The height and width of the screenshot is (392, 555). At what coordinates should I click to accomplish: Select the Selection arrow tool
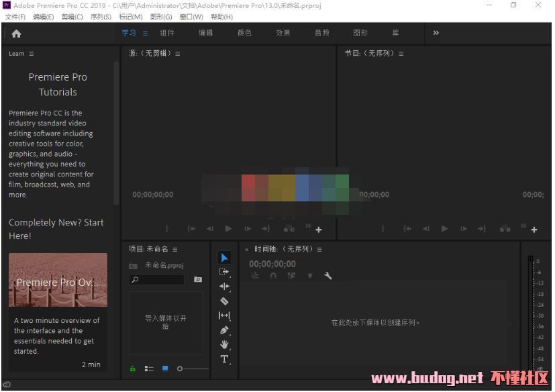(x=224, y=258)
